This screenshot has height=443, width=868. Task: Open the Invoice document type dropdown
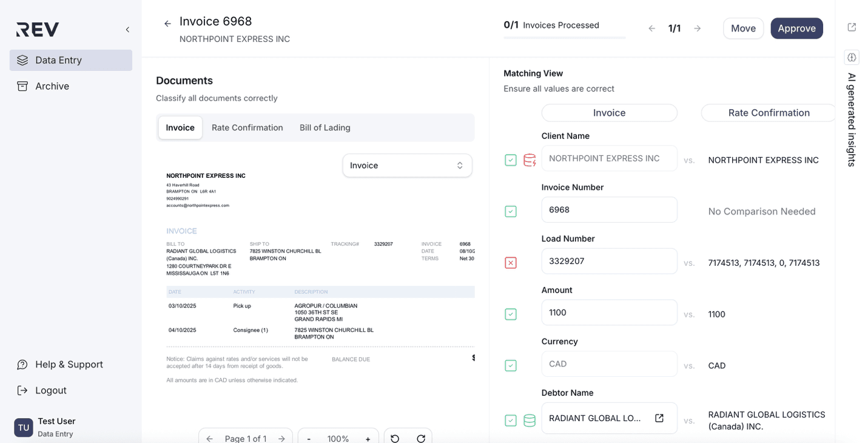407,165
